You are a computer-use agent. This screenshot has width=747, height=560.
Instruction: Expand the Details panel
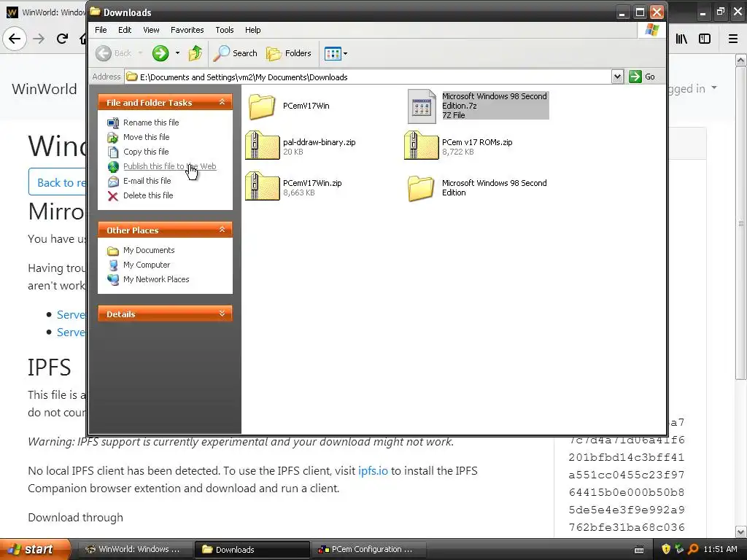222,314
